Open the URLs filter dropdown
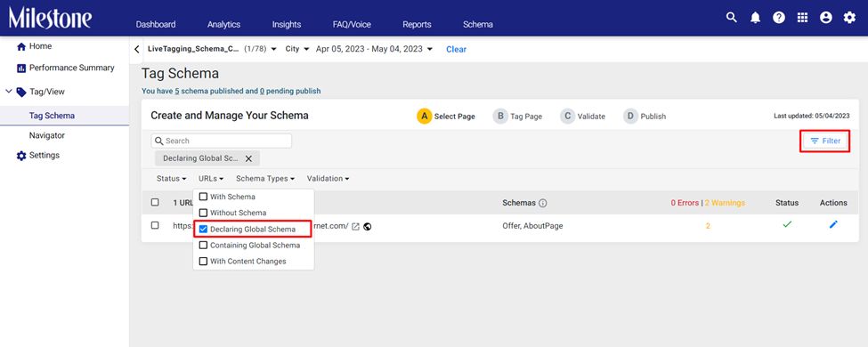This screenshot has height=347, width=868. click(x=211, y=179)
